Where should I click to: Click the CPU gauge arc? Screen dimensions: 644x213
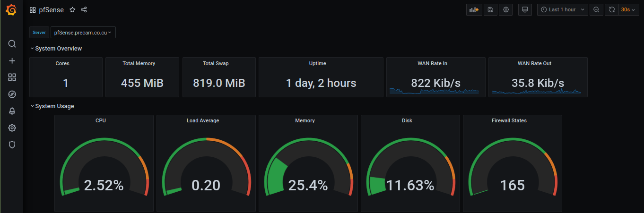click(x=104, y=166)
